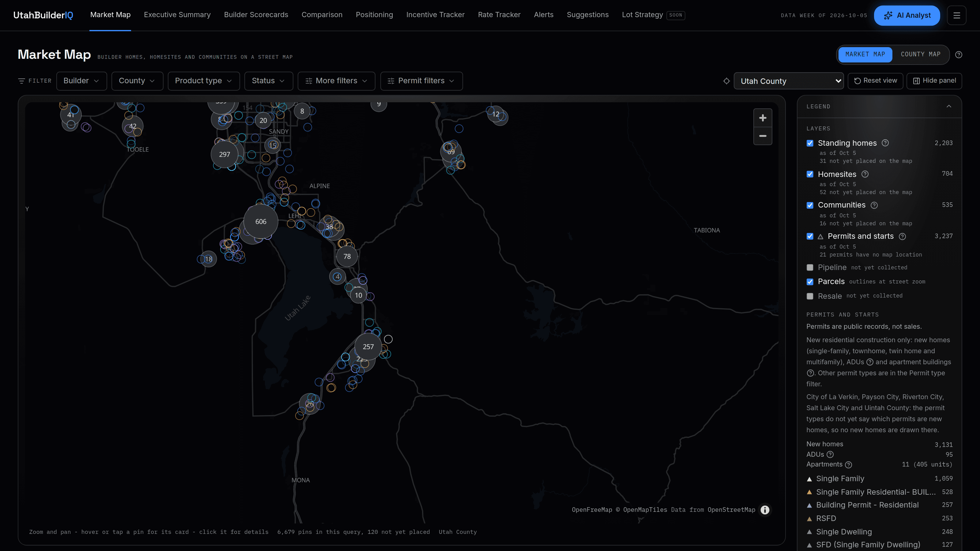Click the 297 cluster marker on map
Viewport: 980px width, 551px height.
224,154
